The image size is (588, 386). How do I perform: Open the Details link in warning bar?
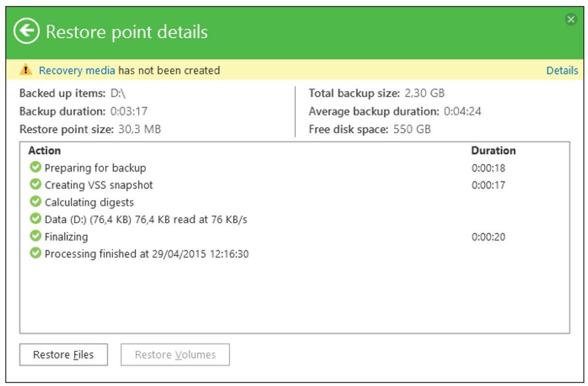(x=562, y=71)
